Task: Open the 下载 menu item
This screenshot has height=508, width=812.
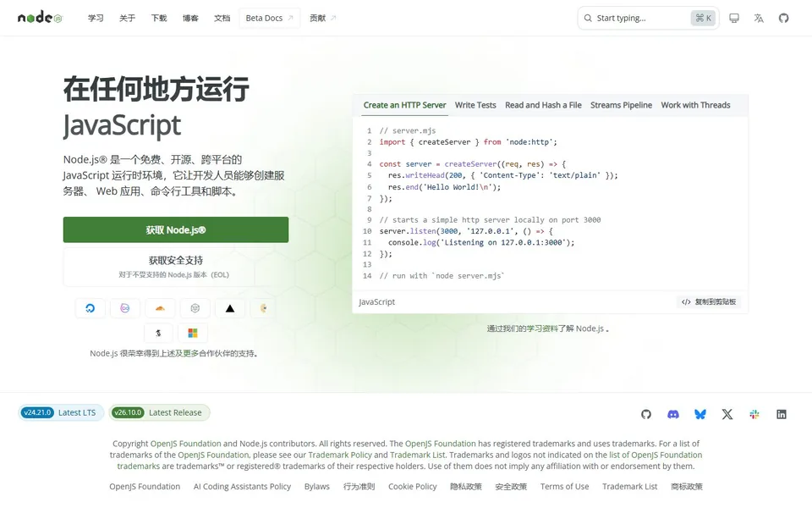Action: [159, 18]
